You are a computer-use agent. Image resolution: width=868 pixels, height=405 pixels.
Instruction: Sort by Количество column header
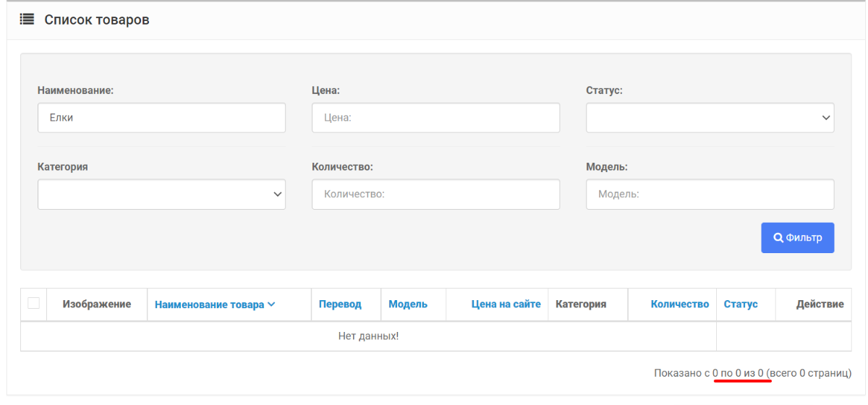point(680,304)
